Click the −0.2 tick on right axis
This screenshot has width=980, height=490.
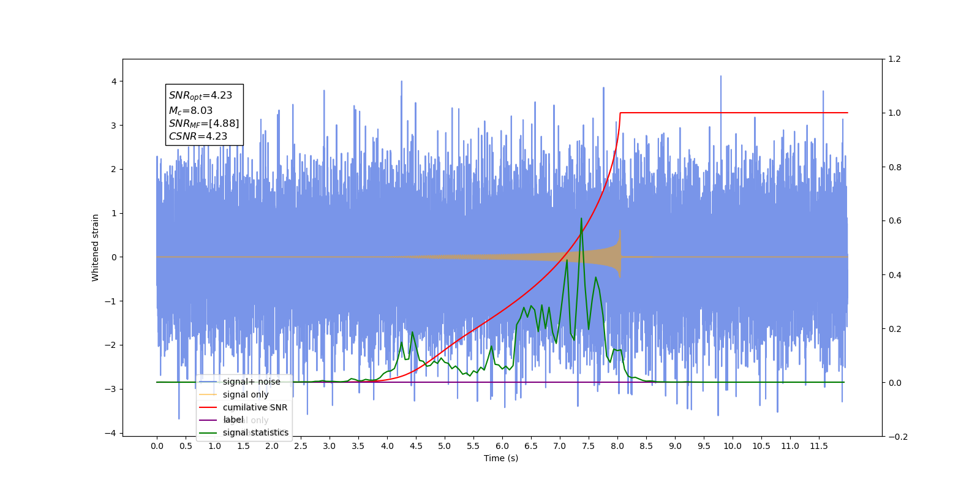tap(897, 437)
